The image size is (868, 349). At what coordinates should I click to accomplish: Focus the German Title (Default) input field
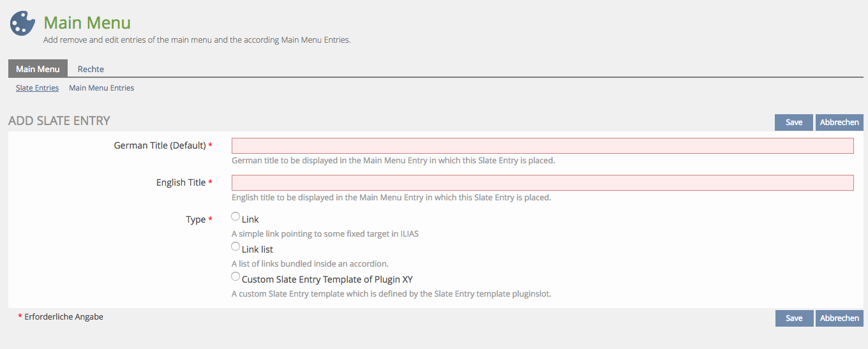[x=542, y=146]
